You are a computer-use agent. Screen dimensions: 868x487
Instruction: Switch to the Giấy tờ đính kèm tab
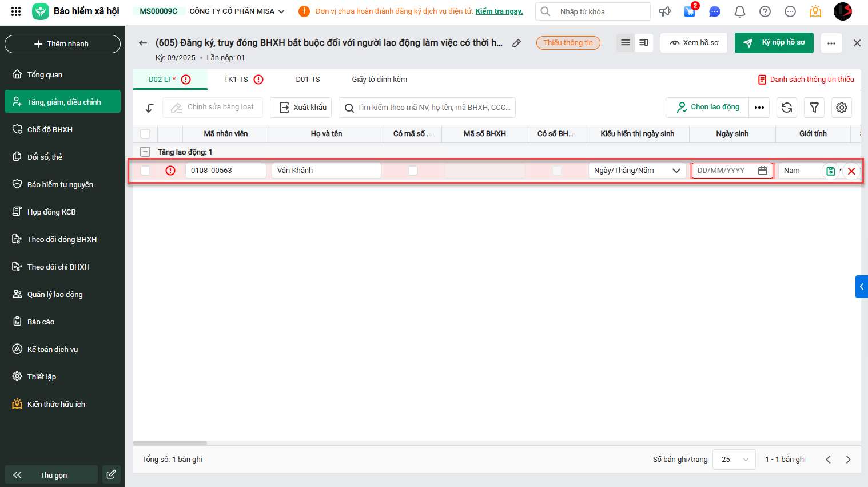click(x=380, y=80)
